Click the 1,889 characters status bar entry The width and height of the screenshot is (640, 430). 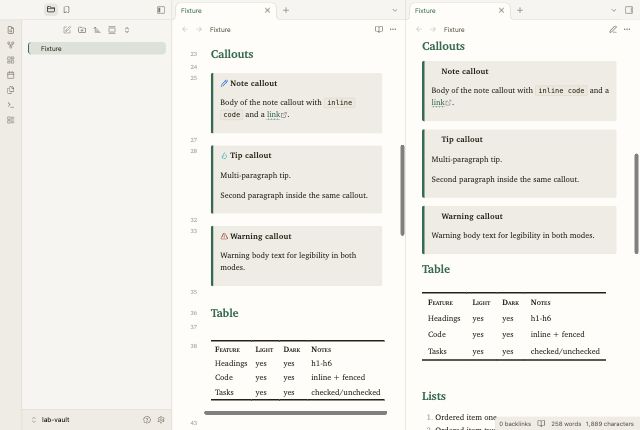610,424
